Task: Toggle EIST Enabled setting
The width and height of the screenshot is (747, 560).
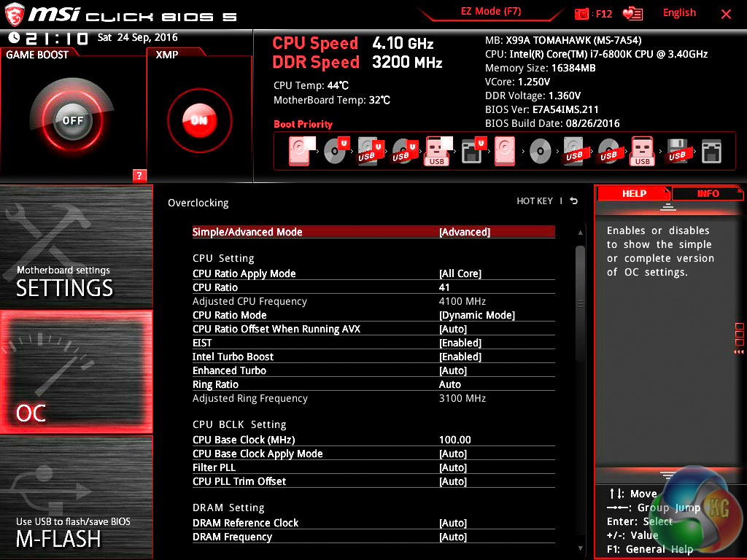Action: (373, 343)
